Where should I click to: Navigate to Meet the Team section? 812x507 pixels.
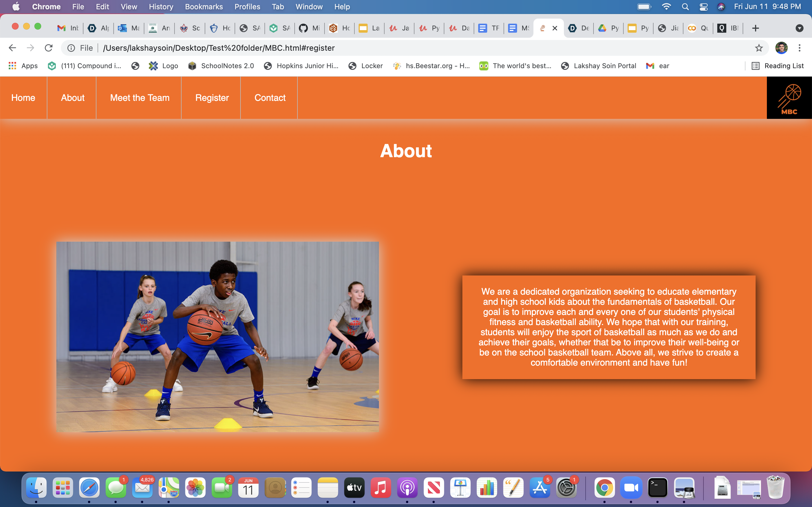[x=140, y=97]
